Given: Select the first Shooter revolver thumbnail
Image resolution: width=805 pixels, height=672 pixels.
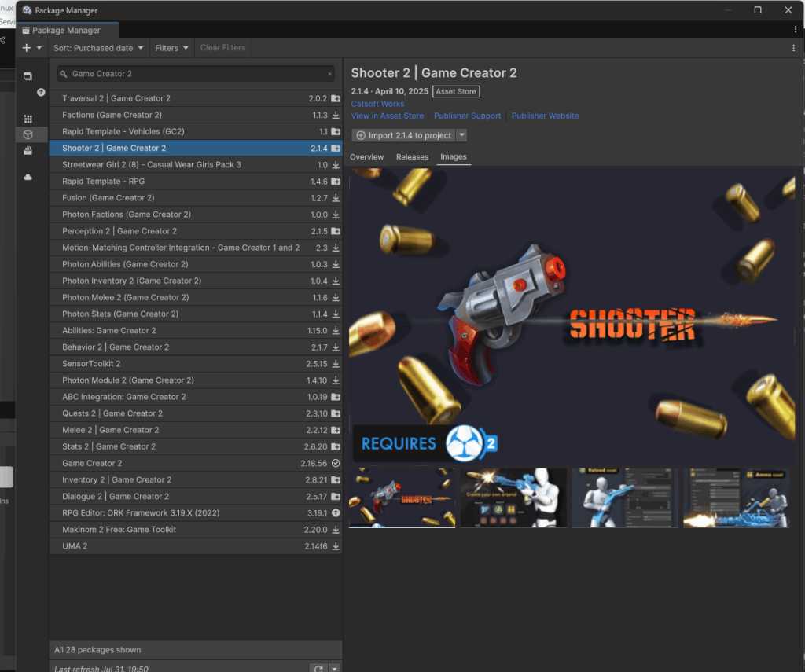Looking at the screenshot, I should 402,498.
